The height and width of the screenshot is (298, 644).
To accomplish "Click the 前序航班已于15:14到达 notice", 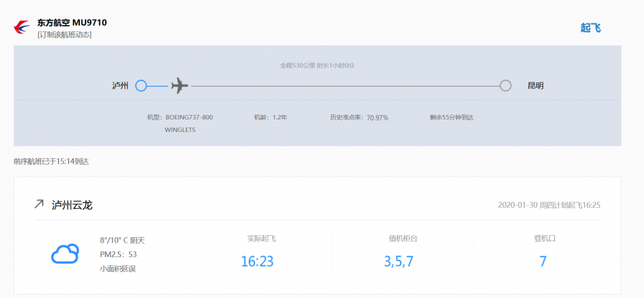I will (x=52, y=162).
